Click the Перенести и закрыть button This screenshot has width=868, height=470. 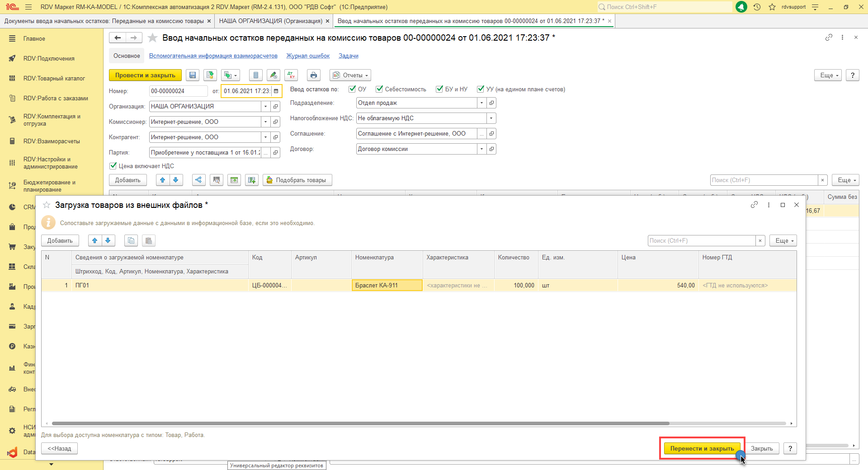[x=702, y=449]
